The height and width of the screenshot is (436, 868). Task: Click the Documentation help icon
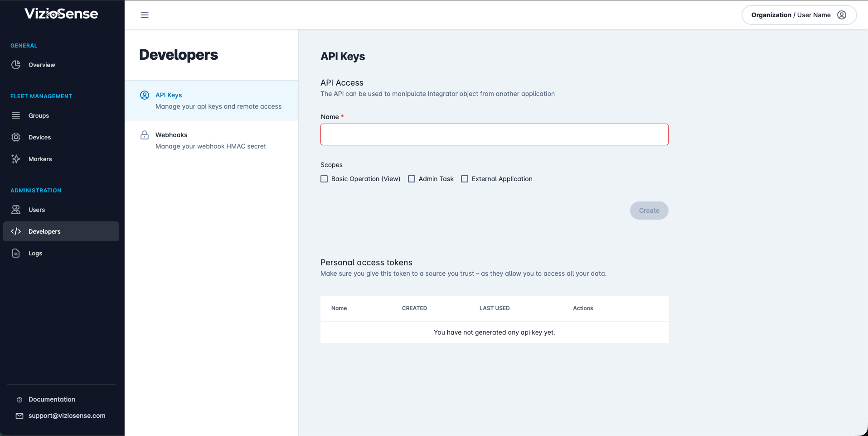coord(19,400)
